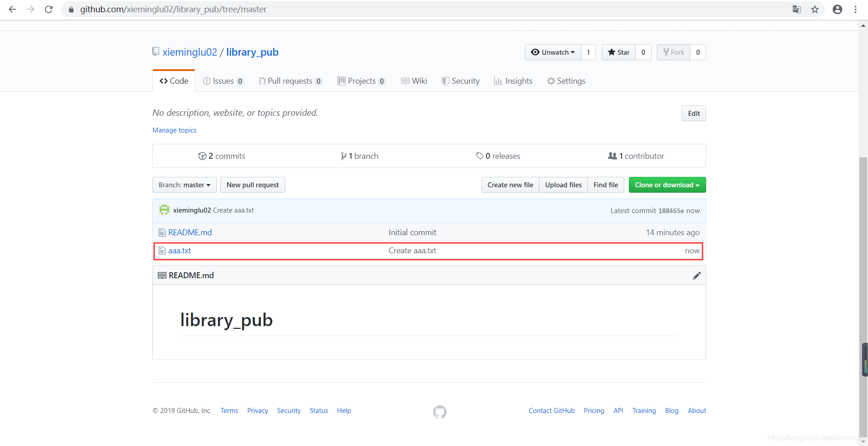
Task: Open the footer Pricing link
Action: coord(594,411)
